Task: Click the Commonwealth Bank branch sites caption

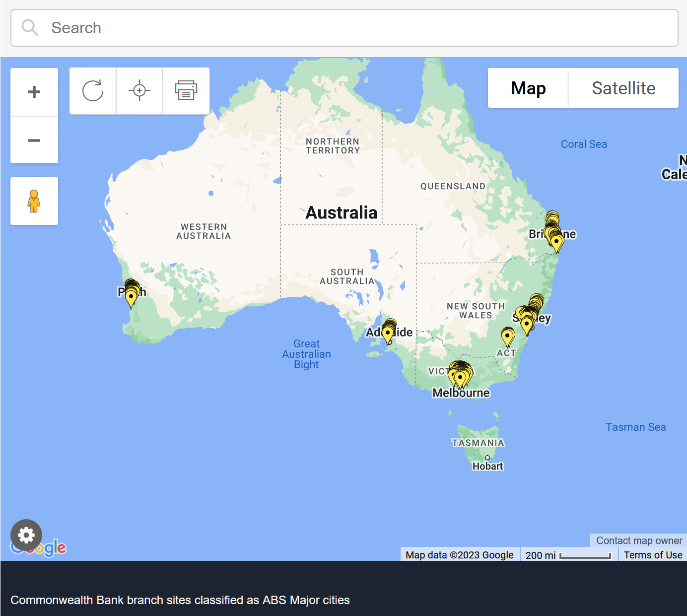Action: click(x=180, y=600)
